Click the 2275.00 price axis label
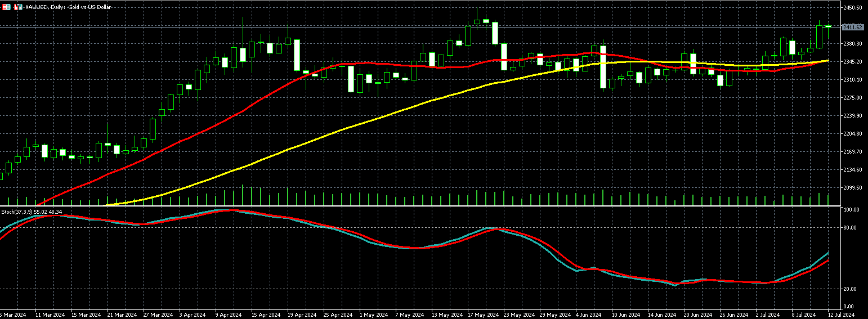The height and width of the screenshot is (319, 868). click(853, 97)
